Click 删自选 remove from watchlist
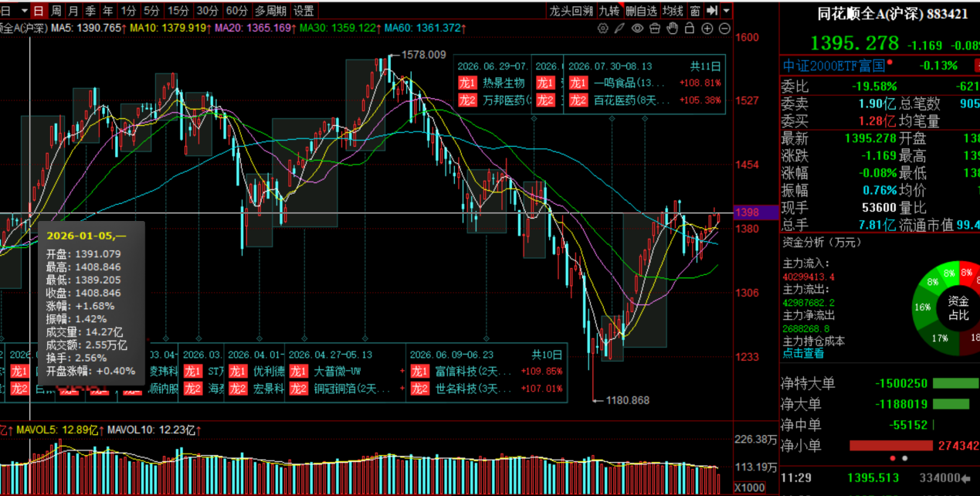Image resolution: width=980 pixels, height=496 pixels. click(x=641, y=11)
